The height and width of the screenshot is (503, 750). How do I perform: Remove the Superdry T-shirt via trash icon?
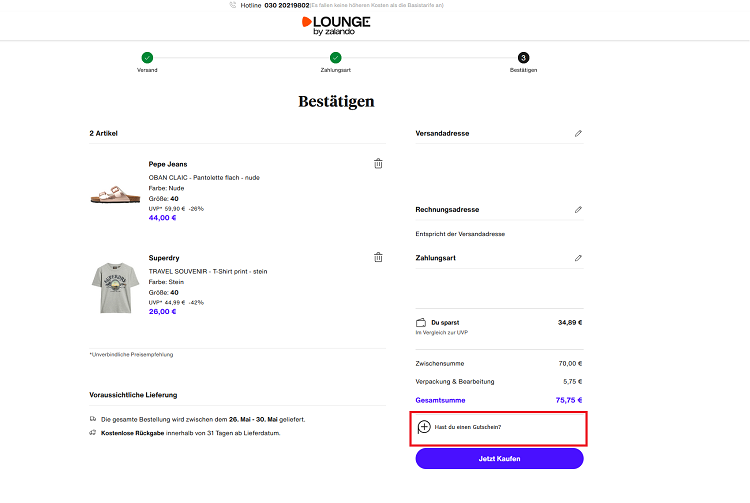click(x=378, y=257)
